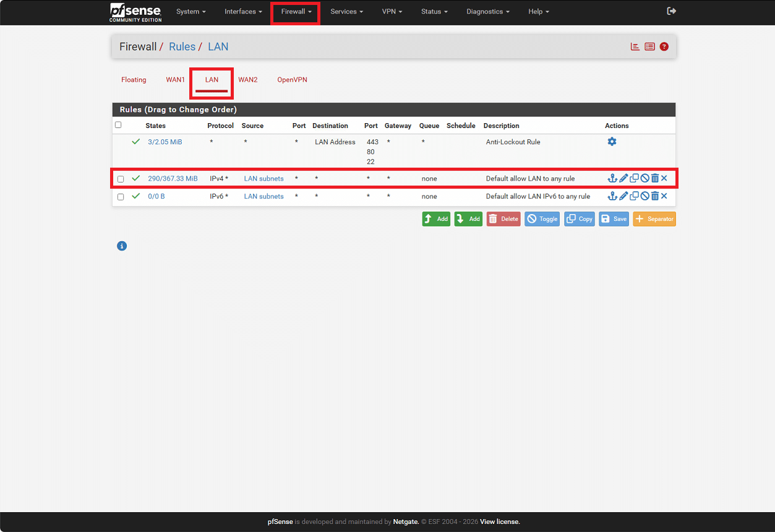Click the logout icon in the top bar
Image resolution: width=775 pixels, height=532 pixels.
tap(671, 11)
